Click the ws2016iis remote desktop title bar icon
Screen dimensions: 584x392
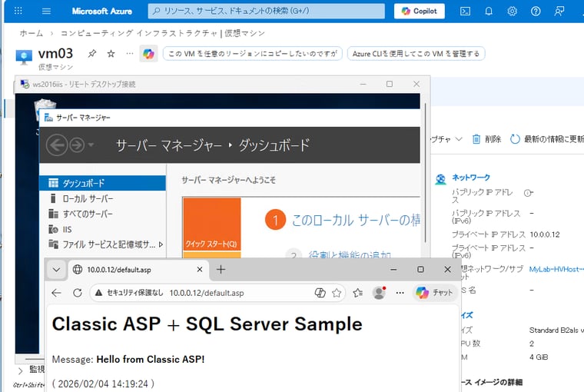pyautogui.click(x=25, y=85)
